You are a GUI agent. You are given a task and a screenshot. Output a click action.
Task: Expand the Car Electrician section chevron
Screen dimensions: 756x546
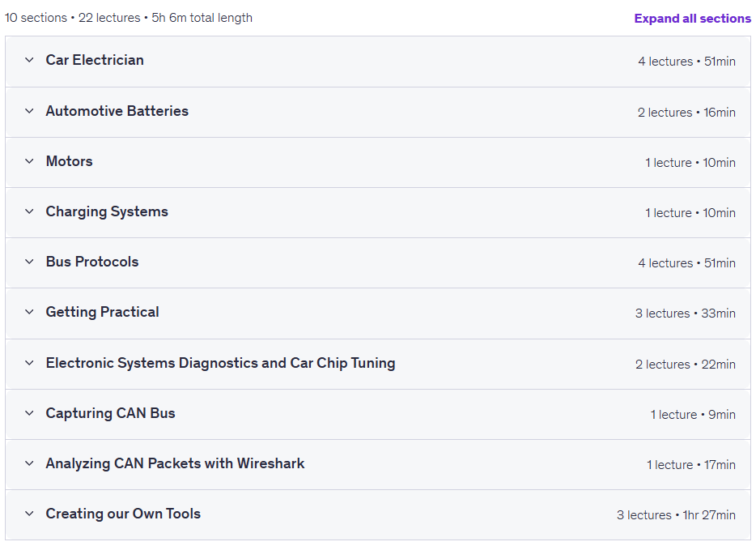tap(29, 60)
